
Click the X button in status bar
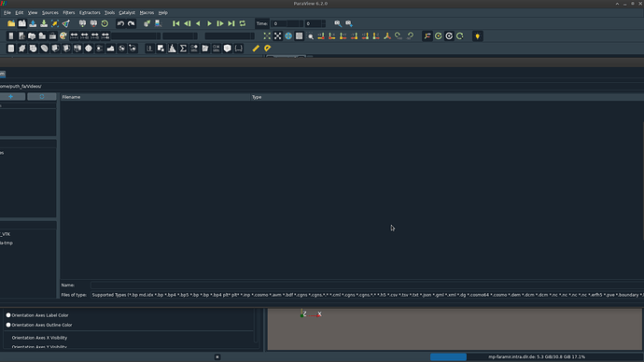point(217,357)
